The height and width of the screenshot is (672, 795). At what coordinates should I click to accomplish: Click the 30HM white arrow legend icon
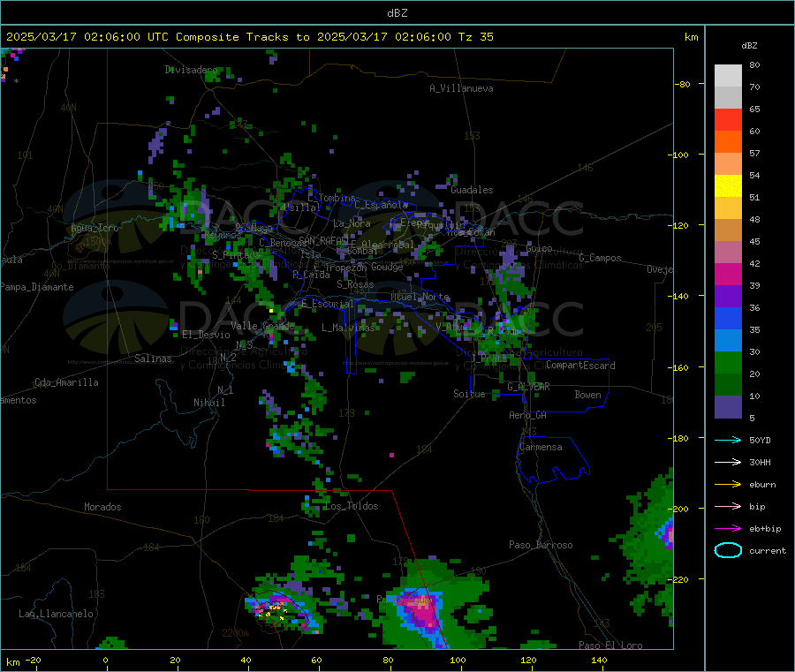[x=728, y=462]
